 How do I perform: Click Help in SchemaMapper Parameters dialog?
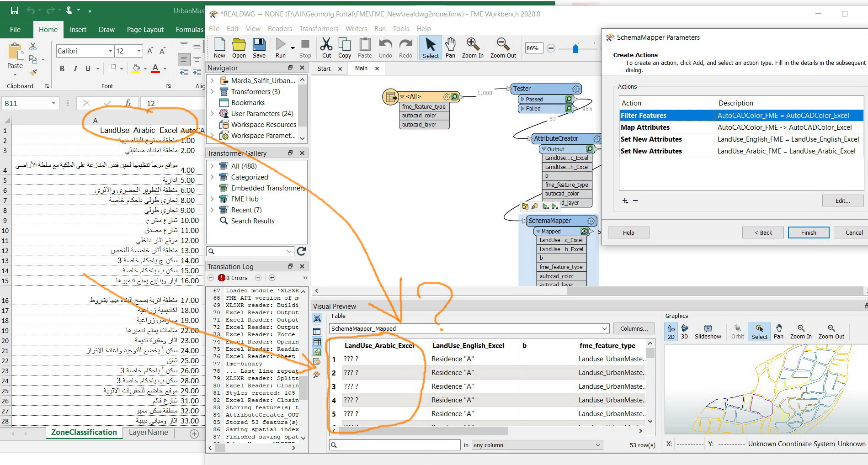tap(628, 232)
